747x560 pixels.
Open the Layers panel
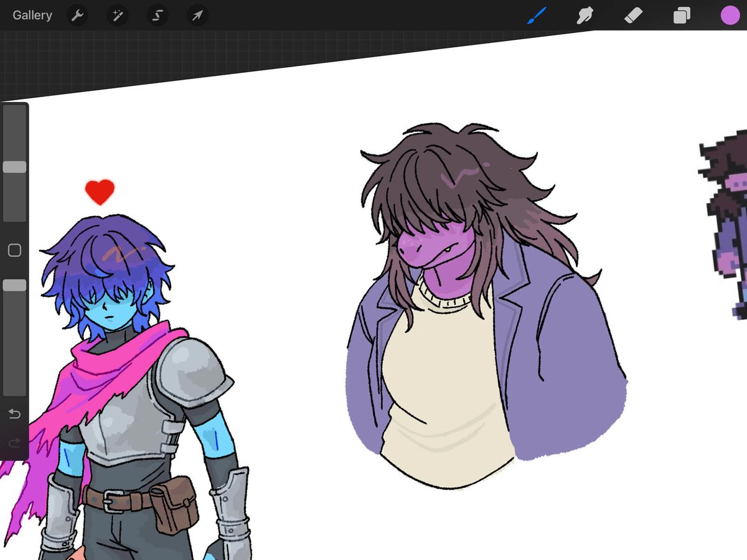coord(682,15)
